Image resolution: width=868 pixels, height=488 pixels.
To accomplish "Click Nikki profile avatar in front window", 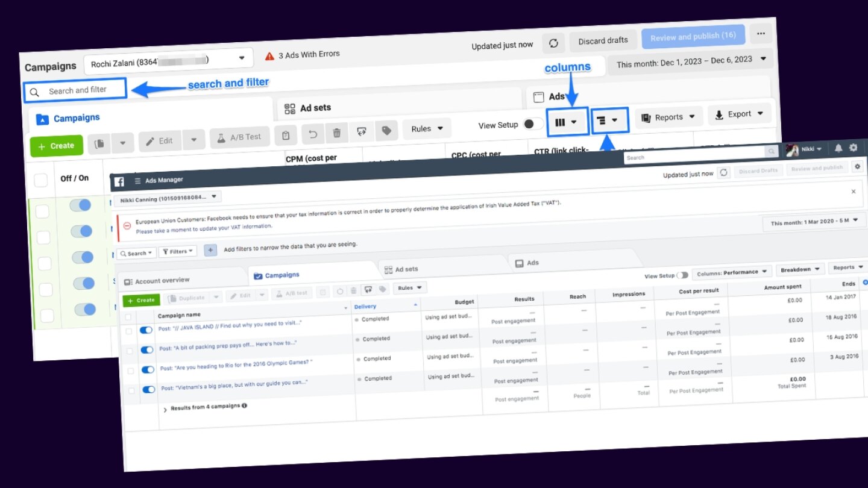I will click(x=792, y=150).
